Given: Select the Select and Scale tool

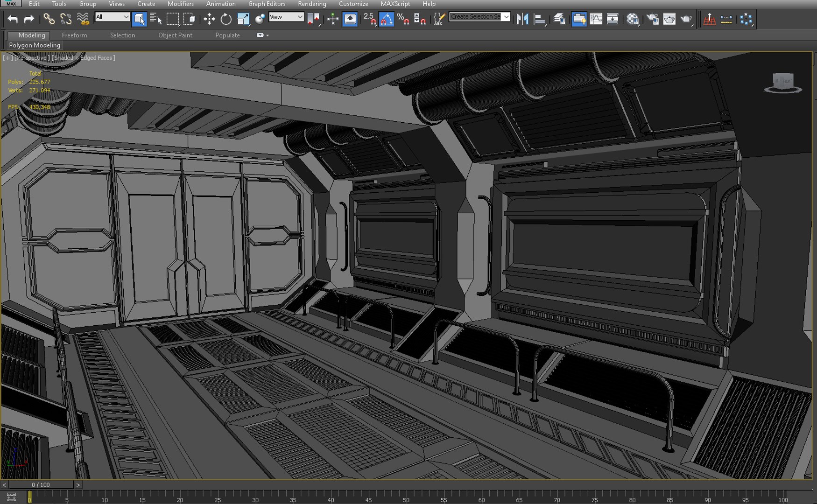Looking at the screenshot, I should coord(243,19).
